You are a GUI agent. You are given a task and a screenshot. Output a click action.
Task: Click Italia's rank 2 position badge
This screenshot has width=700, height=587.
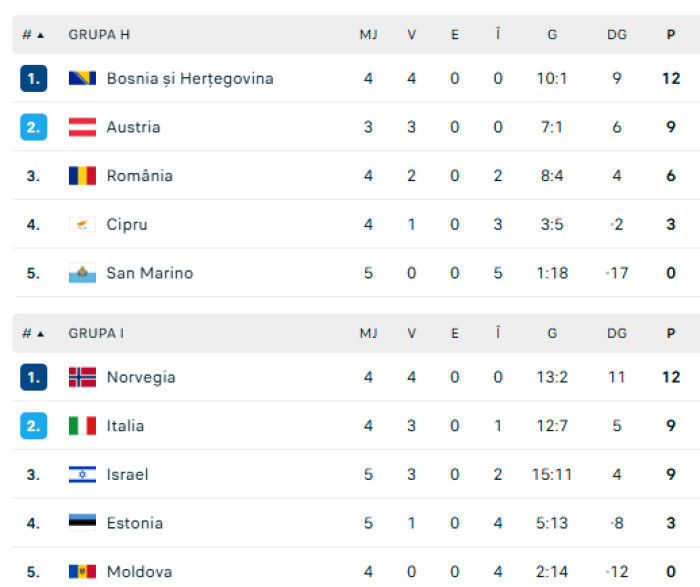[33, 426]
